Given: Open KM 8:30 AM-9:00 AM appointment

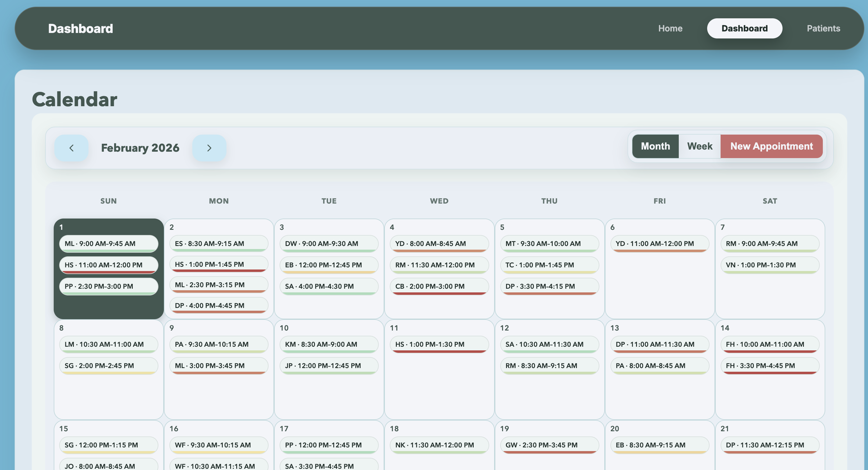Looking at the screenshot, I should pyautogui.click(x=329, y=344).
